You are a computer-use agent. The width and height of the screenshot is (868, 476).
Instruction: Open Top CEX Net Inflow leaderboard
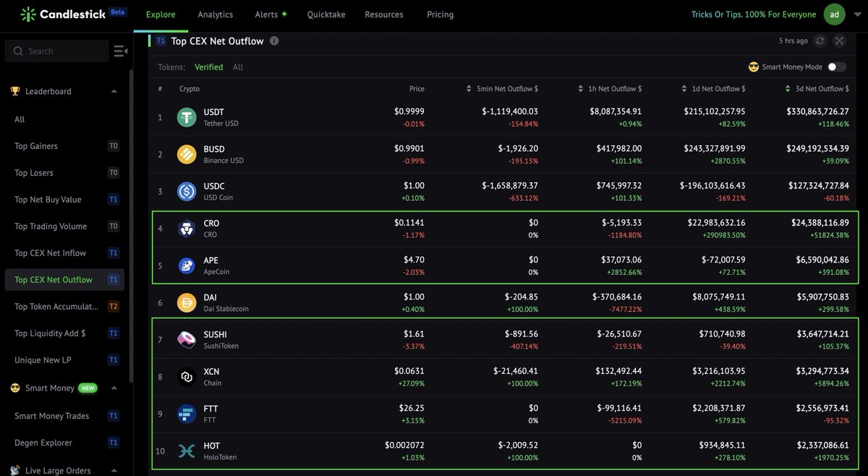(51, 252)
